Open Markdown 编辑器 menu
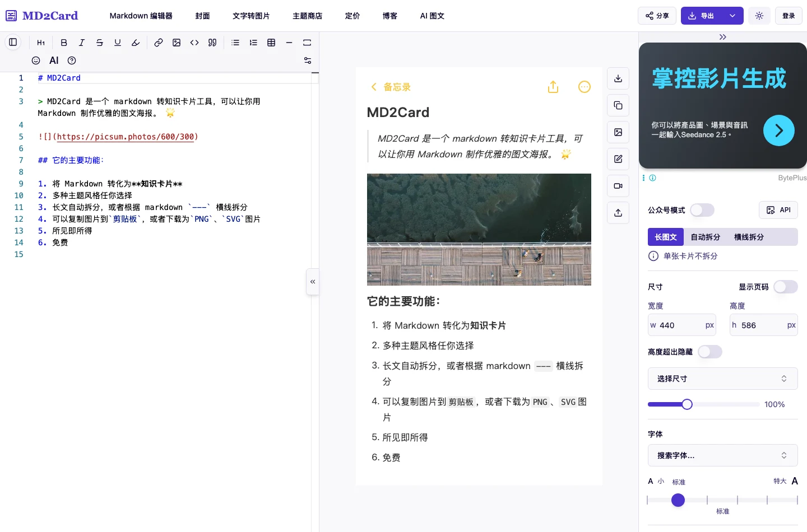 [141, 16]
